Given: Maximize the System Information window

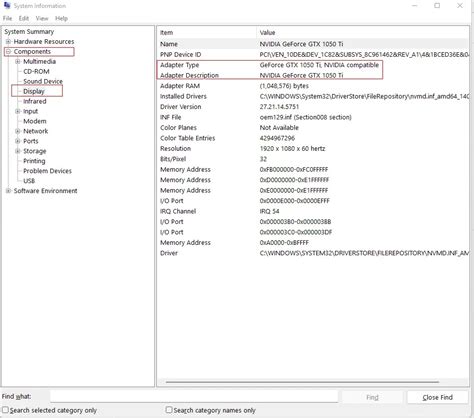Looking at the screenshot, I should pyautogui.click(x=437, y=6).
